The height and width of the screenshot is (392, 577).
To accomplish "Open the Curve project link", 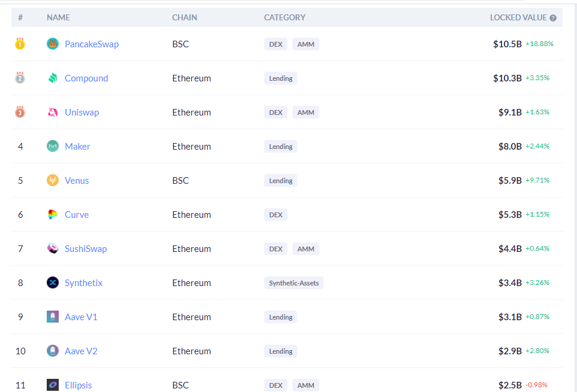I will (x=77, y=215).
